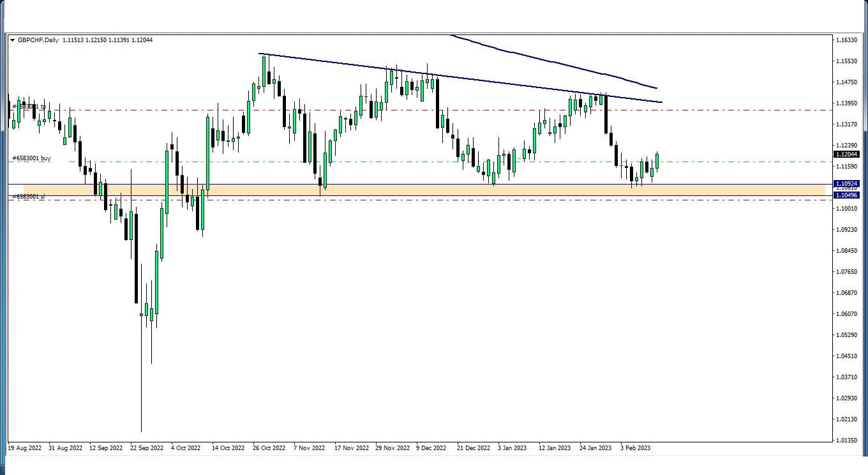Click the 4 Oct 2022 date label

pyautogui.click(x=186, y=448)
